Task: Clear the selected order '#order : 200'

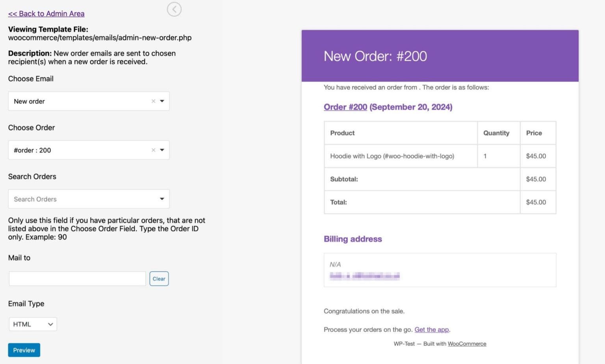Action: pyautogui.click(x=153, y=150)
